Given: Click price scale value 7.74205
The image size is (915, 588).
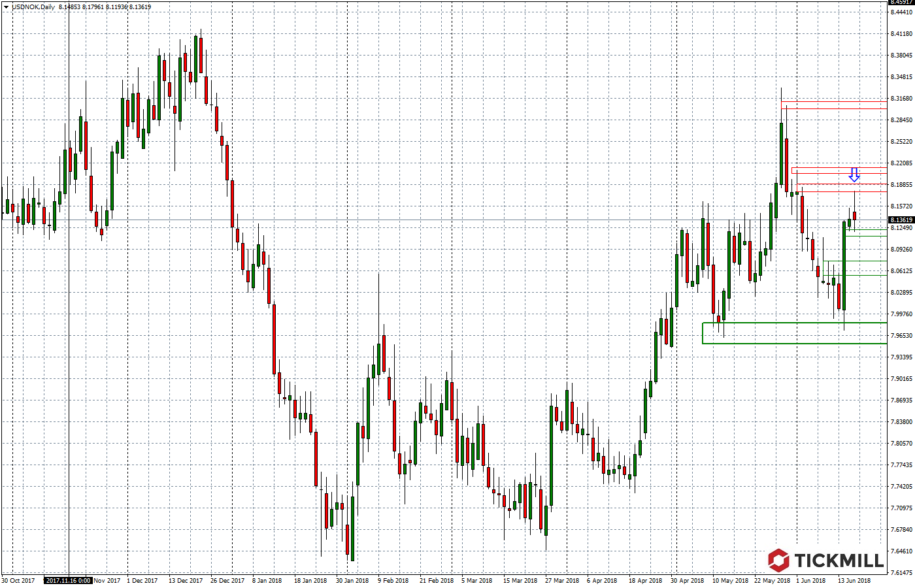Looking at the screenshot, I should click(901, 487).
